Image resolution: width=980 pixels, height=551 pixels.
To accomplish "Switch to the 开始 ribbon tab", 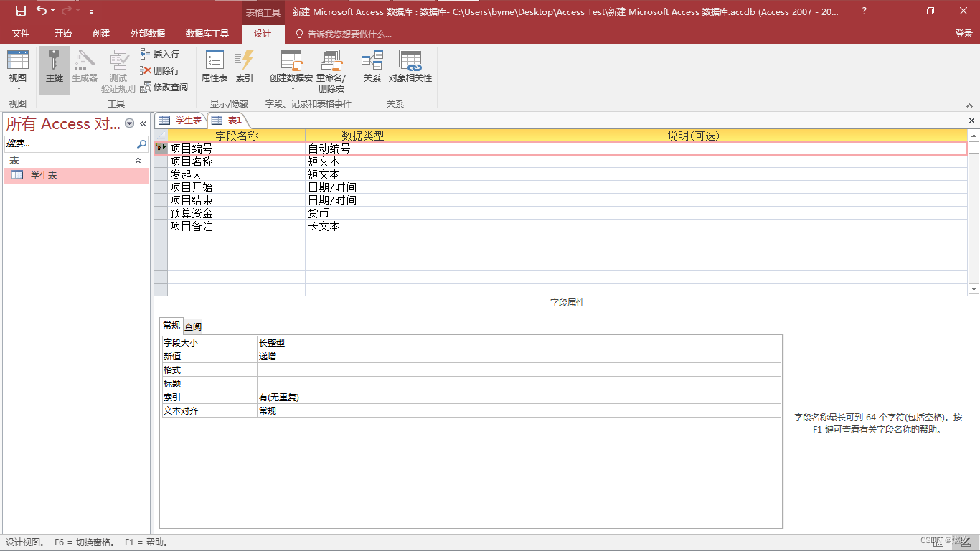I will pos(63,34).
